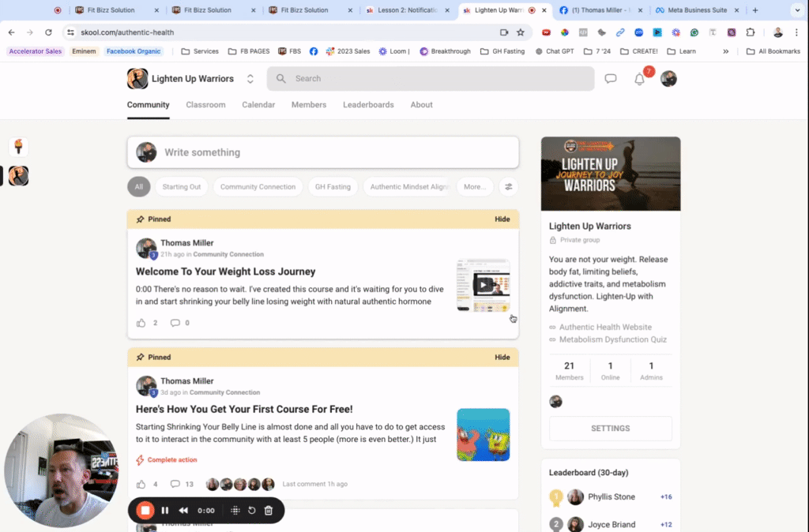This screenshot has height=532, width=809.
Task: Open notifications via the bell icon
Action: pyautogui.click(x=640, y=79)
